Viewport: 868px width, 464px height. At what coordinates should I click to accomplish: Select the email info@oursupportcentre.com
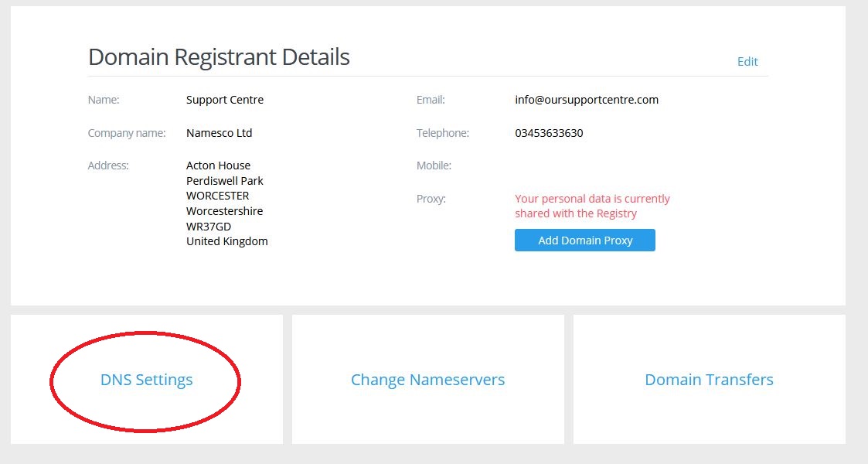click(586, 100)
